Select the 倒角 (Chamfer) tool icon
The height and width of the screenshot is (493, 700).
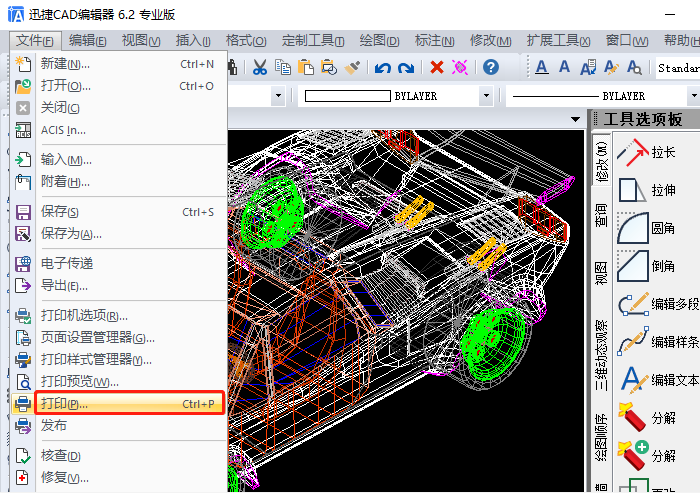(633, 266)
